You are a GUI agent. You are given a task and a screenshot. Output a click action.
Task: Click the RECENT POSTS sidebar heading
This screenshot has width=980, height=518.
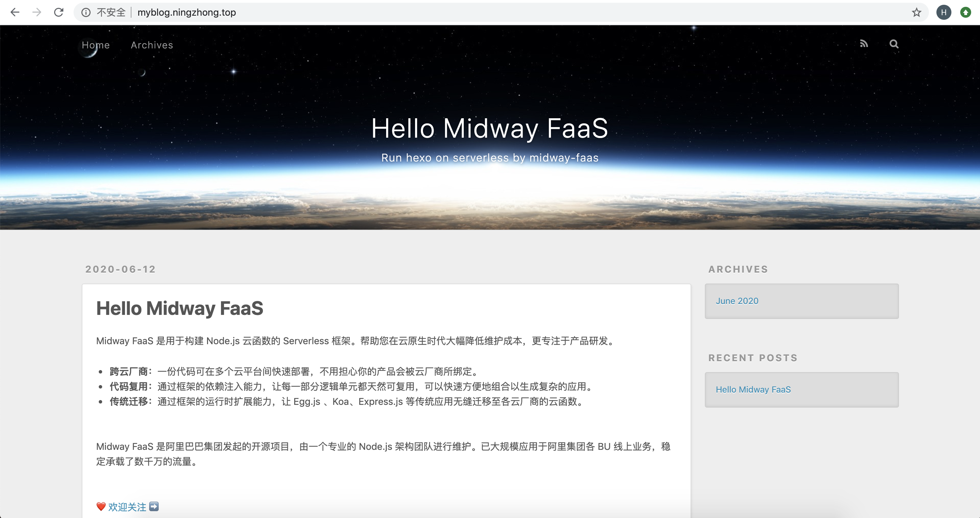click(753, 358)
